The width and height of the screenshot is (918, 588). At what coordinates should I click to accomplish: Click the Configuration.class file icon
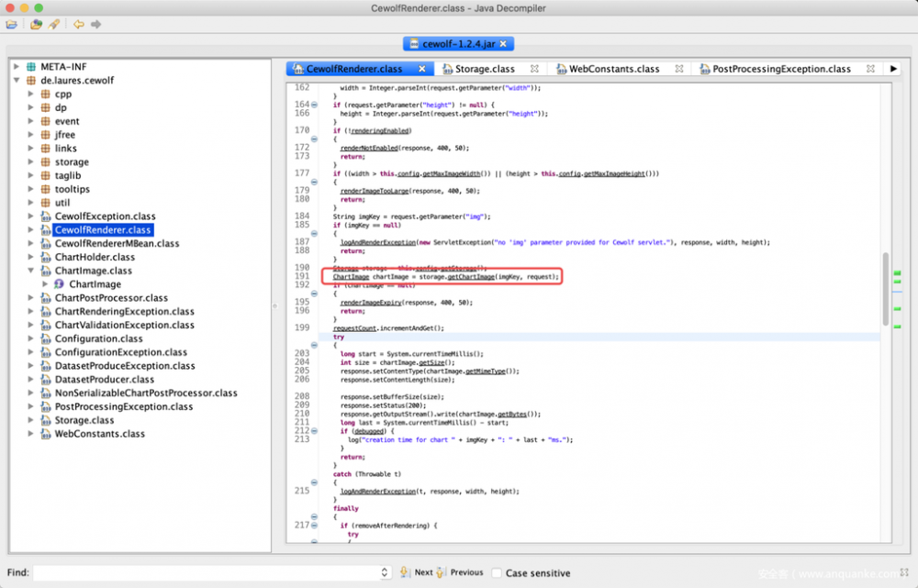(x=45, y=338)
